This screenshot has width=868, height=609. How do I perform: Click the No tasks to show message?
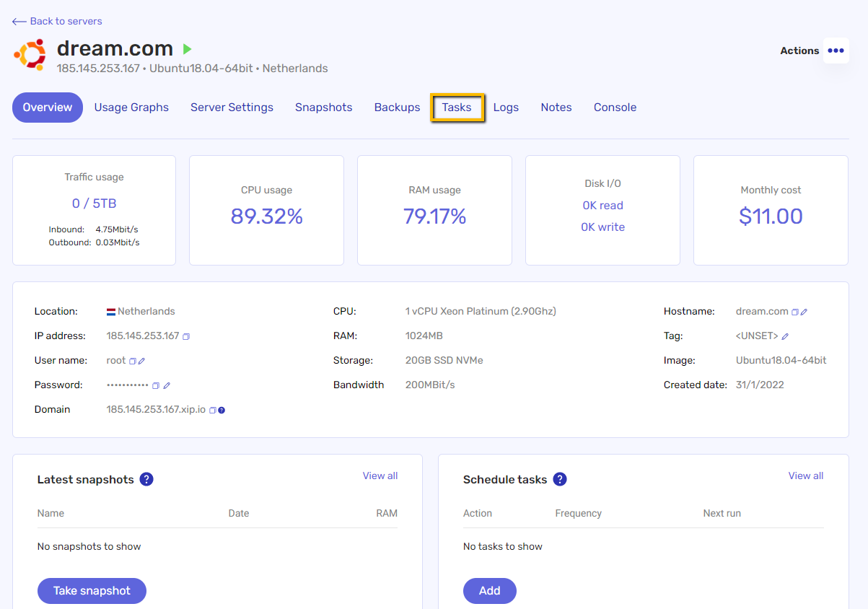503,547
